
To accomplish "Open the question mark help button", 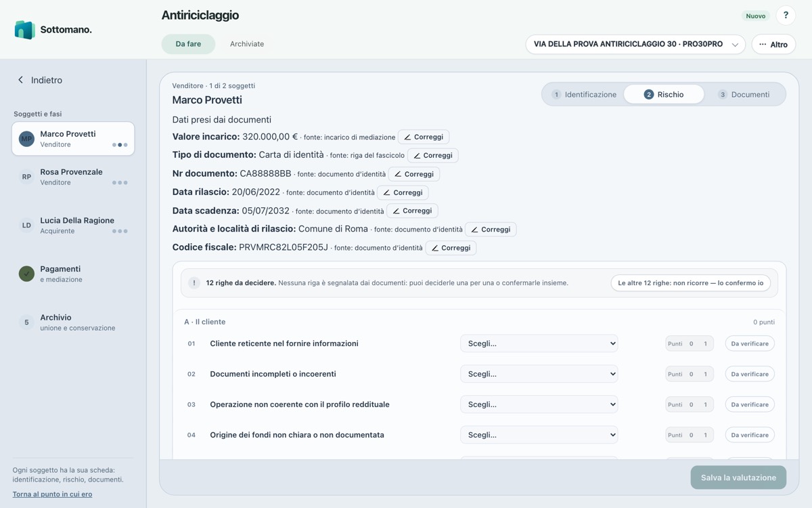I will coord(786,15).
